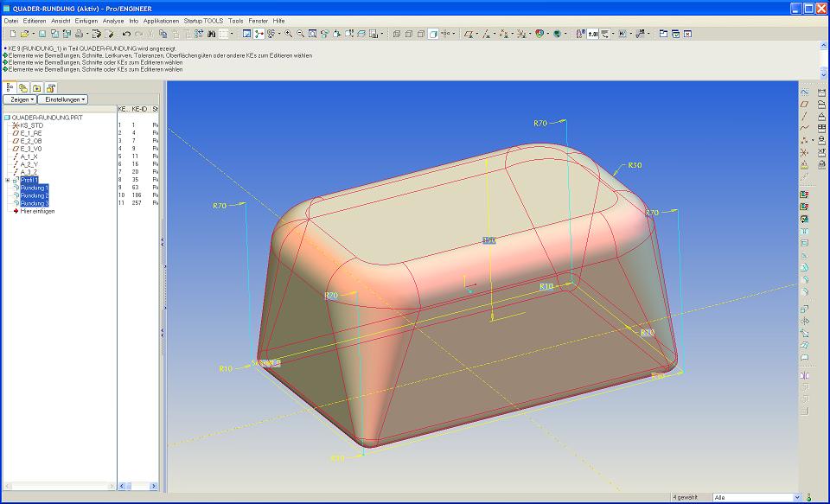Expand the Profil 1 tree node
The width and height of the screenshot is (830, 504).
coord(7,180)
